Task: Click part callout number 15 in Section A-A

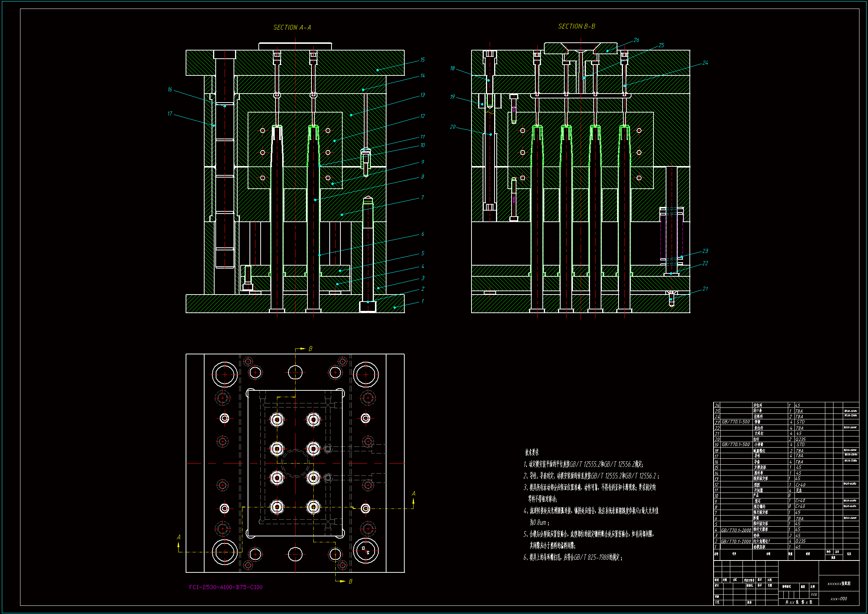Action: tap(422, 60)
